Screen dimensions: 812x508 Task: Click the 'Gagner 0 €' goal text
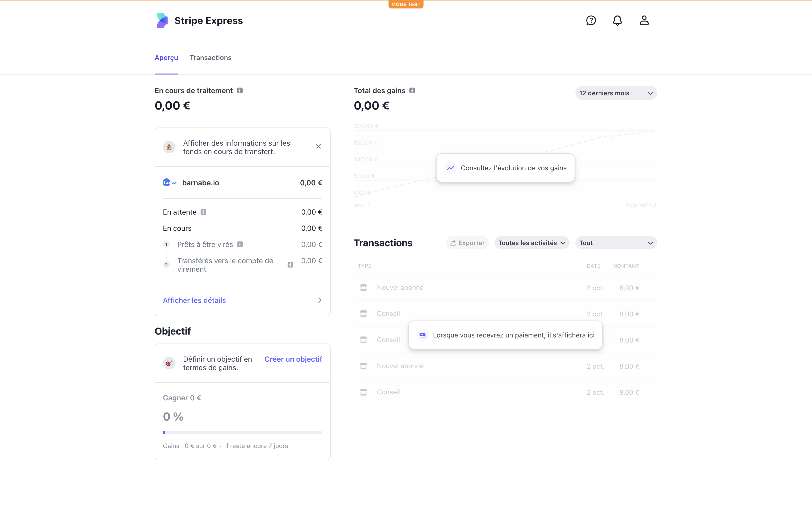point(182,398)
